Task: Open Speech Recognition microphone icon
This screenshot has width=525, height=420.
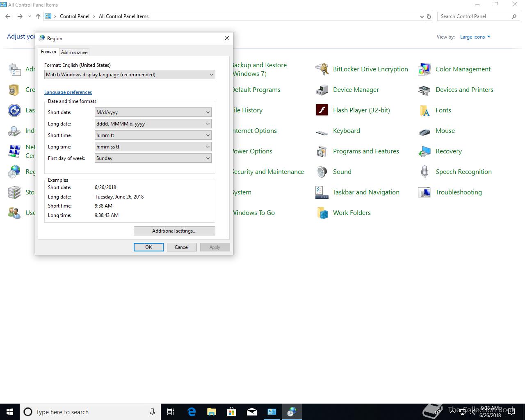Action: 425,172
